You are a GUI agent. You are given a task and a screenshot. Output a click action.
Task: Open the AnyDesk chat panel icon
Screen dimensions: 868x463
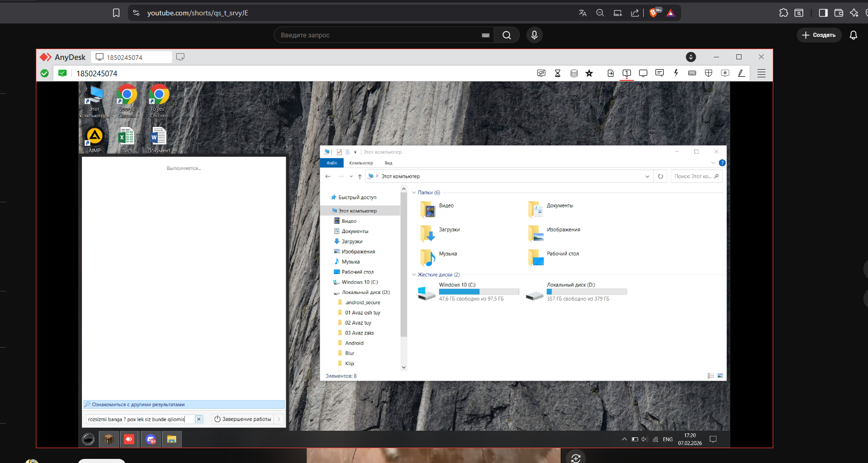pos(660,73)
